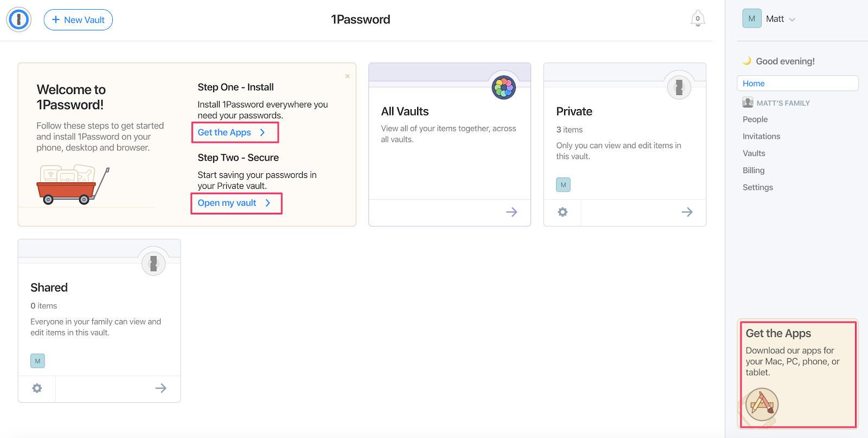Click the Matt's Family group icon
868x438 pixels.
(x=748, y=102)
